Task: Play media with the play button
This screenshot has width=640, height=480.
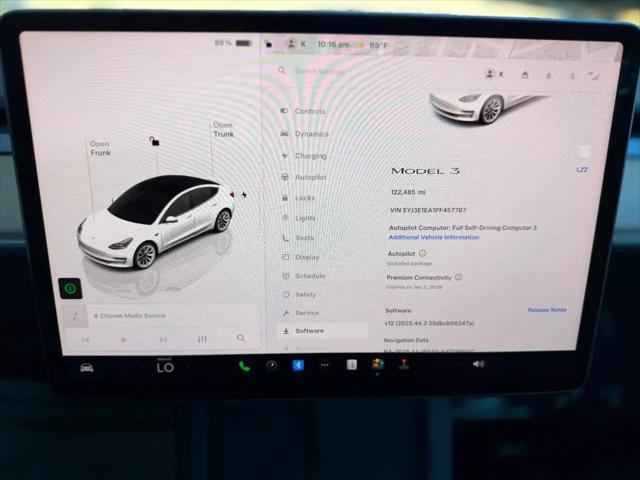Action: (x=124, y=340)
